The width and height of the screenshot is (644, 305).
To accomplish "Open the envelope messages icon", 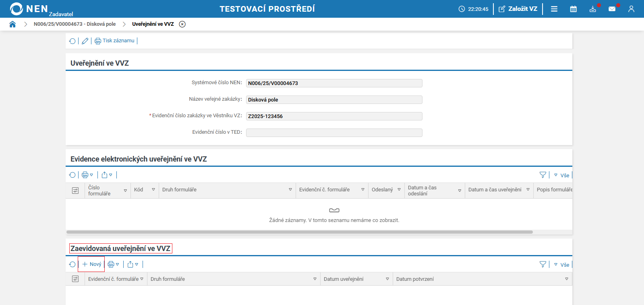I will 612,9.
